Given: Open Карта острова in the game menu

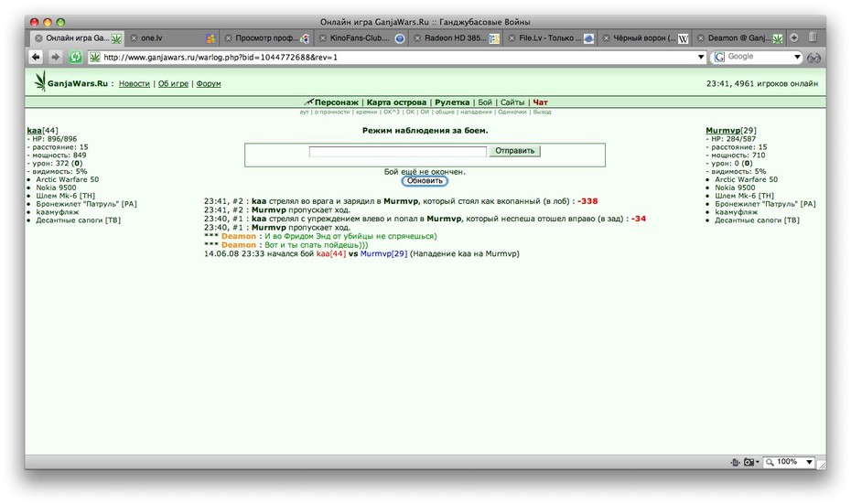Looking at the screenshot, I should tap(396, 102).
